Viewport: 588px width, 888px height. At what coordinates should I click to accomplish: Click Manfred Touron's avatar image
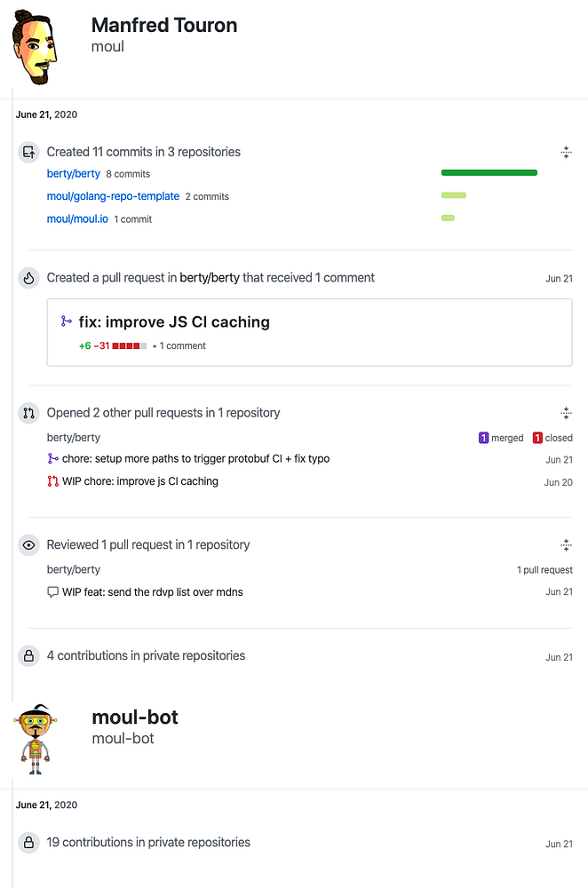click(x=35, y=48)
